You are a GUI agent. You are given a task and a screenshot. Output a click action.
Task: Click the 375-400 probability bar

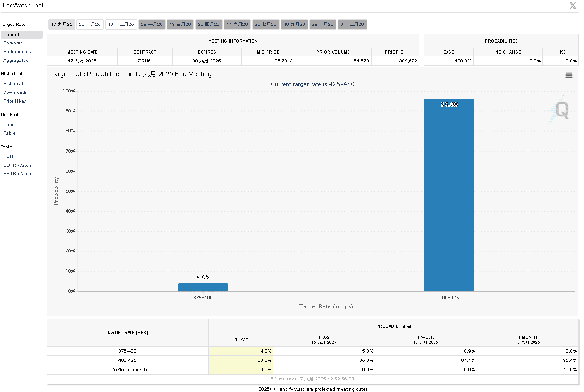click(203, 287)
